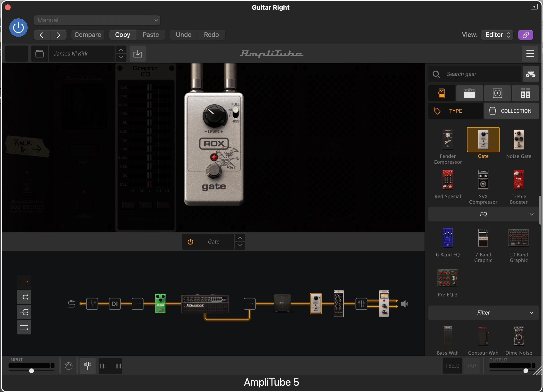Go to previous preset arrow

42,35
